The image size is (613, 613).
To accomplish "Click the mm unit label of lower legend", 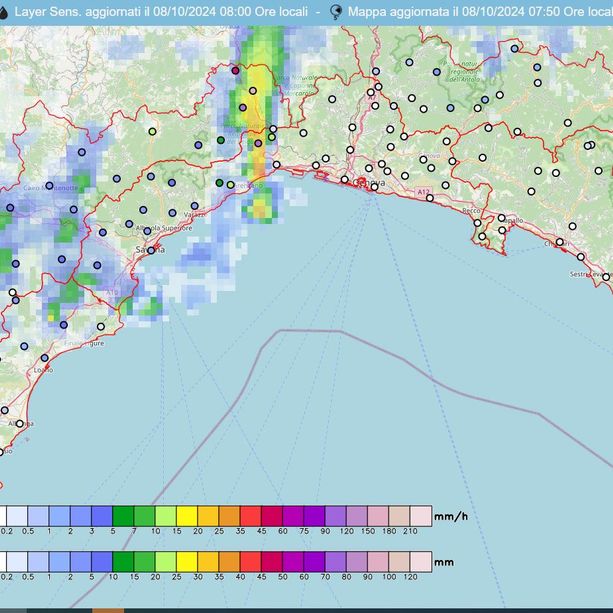I will click(444, 562).
